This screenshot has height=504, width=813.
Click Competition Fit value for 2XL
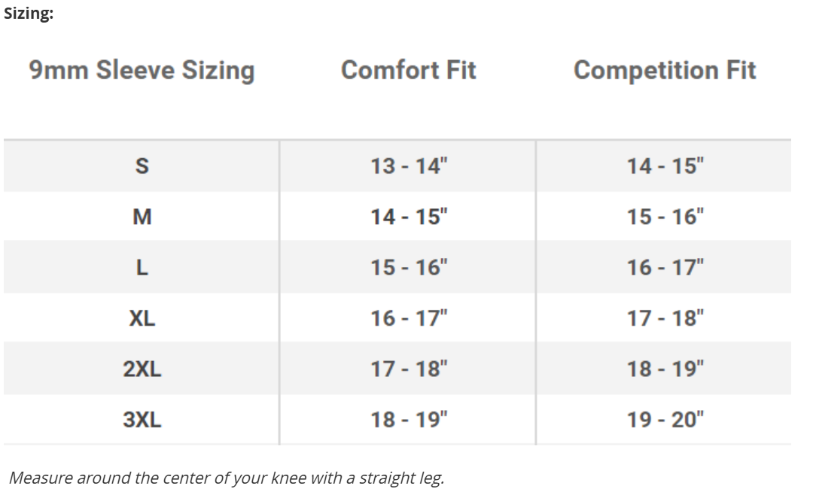664,369
